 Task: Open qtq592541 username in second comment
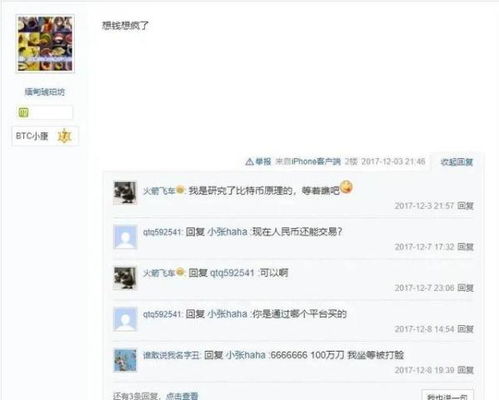tap(162, 232)
